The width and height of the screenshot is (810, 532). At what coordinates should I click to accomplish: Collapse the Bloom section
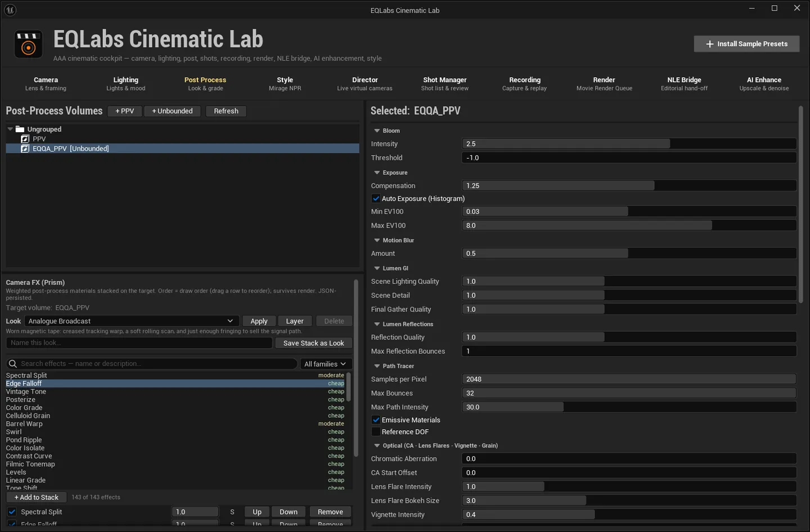pos(377,130)
